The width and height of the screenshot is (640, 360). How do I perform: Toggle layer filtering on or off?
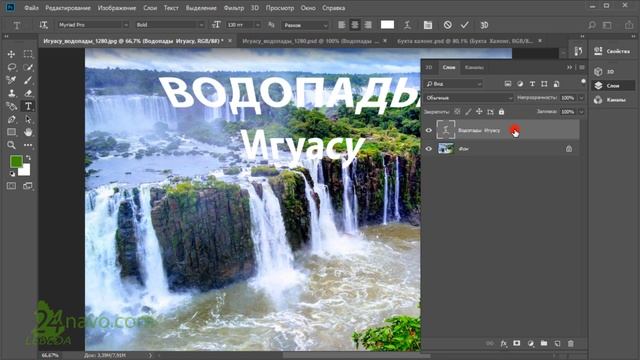pyautogui.click(x=583, y=82)
